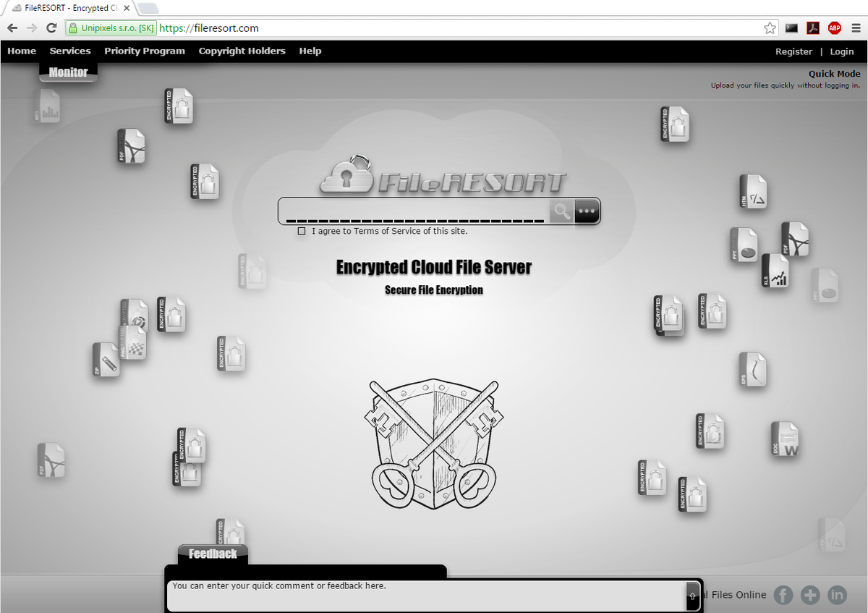Click the HTM file icon on right side
The width and height of the screenshot is (868, 613).
point(753,192)
